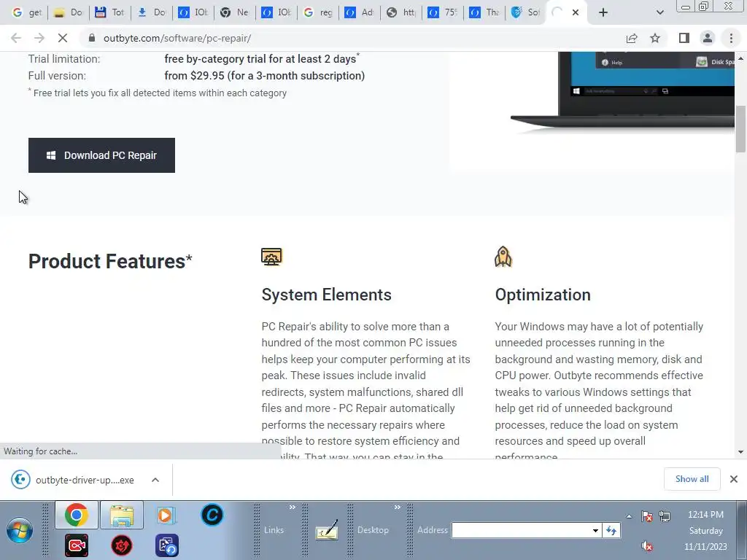This screenshot has width=747, height=560.
Task: Switch to the 'reg' Google tab
Action: [x=318, y=13]
